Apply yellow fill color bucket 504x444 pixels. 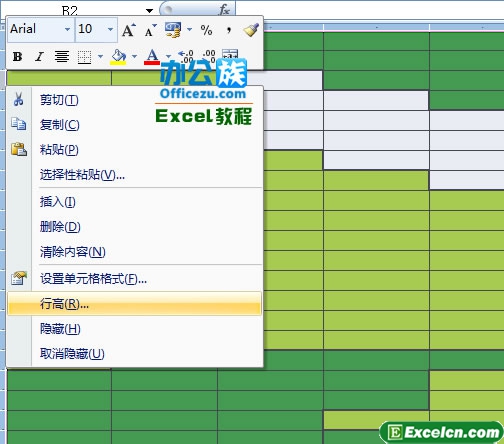(118, 57)
